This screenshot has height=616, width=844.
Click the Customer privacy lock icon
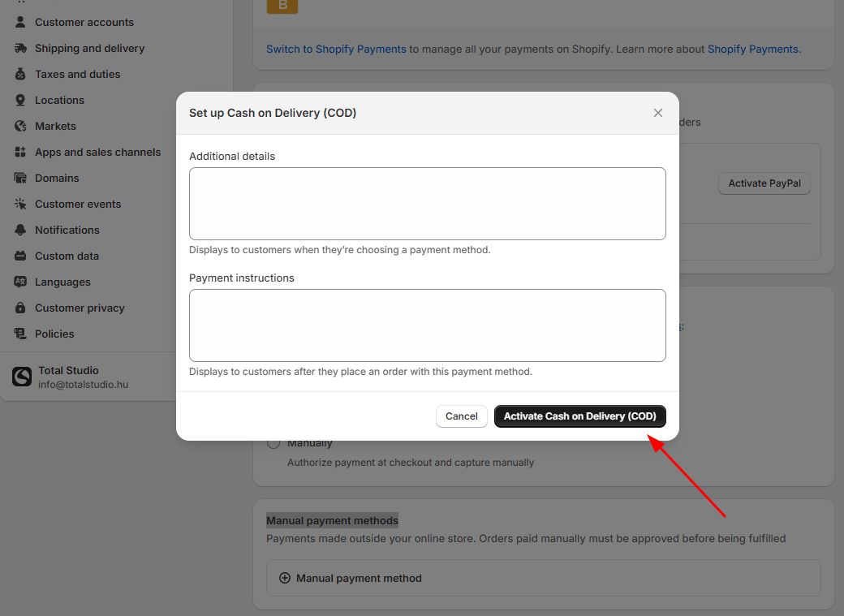pyautogui.click(x=20, y=308)
